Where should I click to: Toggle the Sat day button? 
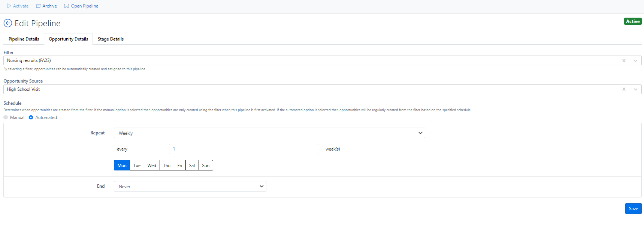click(192, 165)
